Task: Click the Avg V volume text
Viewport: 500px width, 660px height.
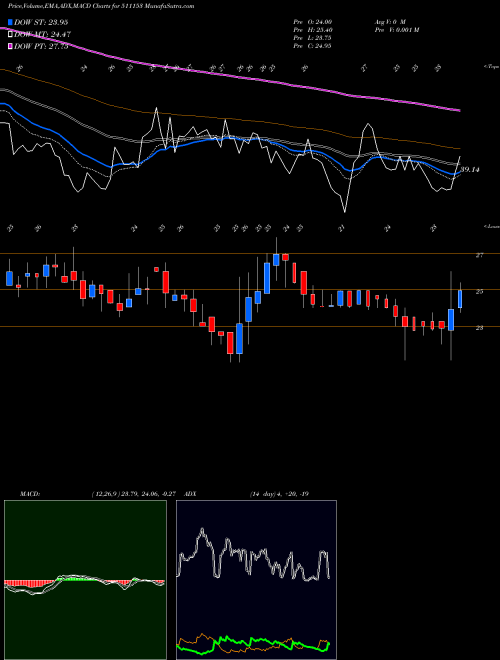Action: click(389, 21)
